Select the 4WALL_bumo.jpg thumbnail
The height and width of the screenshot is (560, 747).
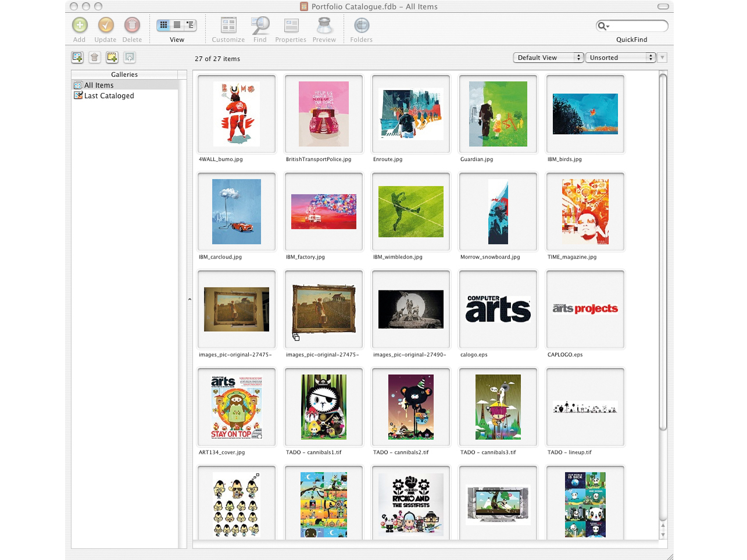pyautogui.click(x=237, y=114)
